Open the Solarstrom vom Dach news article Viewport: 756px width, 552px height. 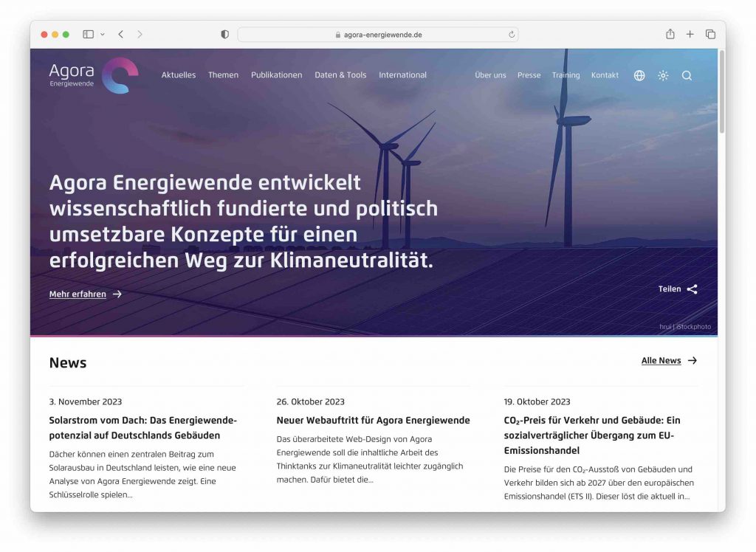click(x=142, y=427)
